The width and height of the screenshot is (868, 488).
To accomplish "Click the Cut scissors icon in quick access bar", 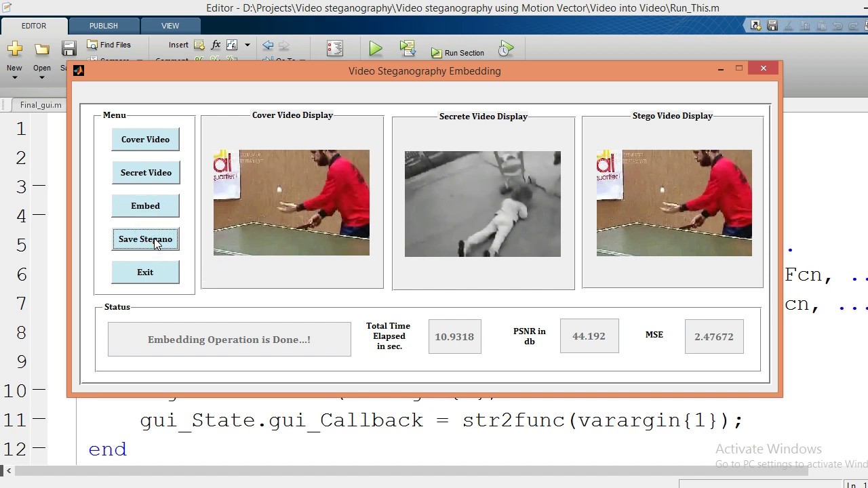I will [x=789, y=26].
